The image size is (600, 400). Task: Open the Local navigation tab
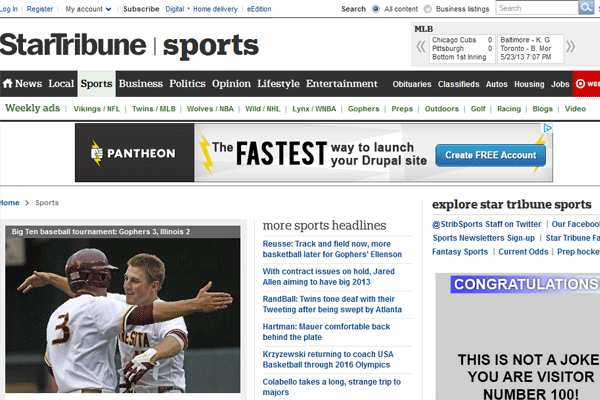tap(61, 83)
